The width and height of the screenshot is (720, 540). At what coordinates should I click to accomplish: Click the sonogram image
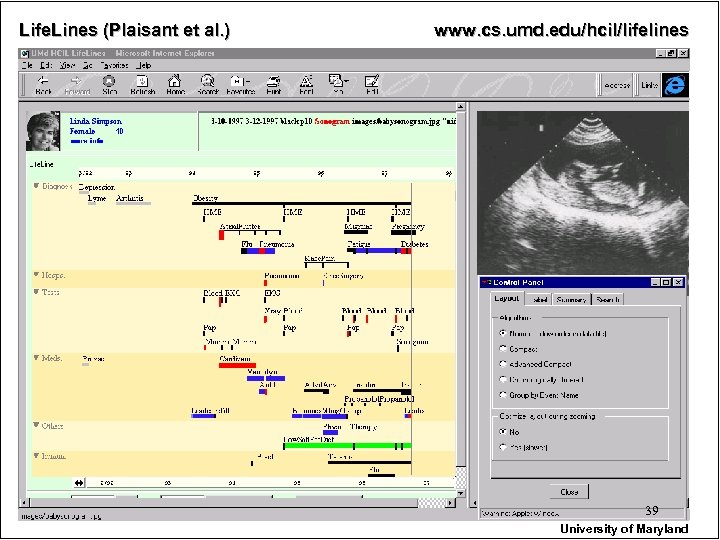582,193
